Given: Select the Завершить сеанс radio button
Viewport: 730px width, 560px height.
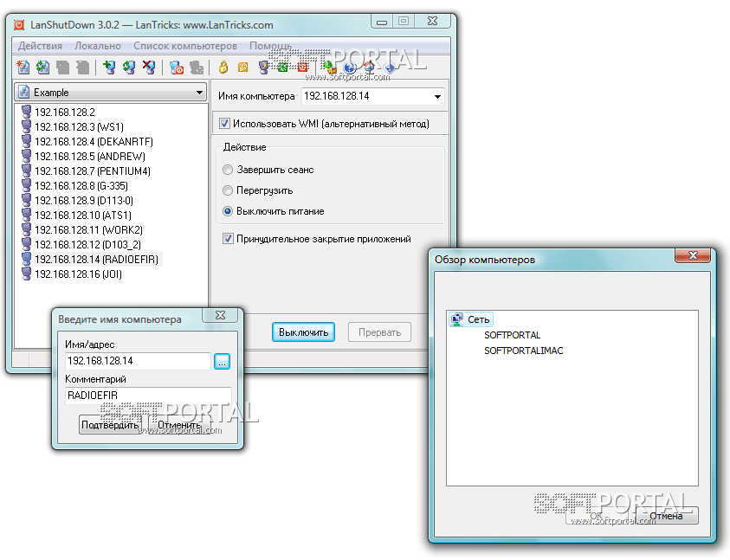Looking at the screenshot, I should pyautogui.click(x=228, y=170).
